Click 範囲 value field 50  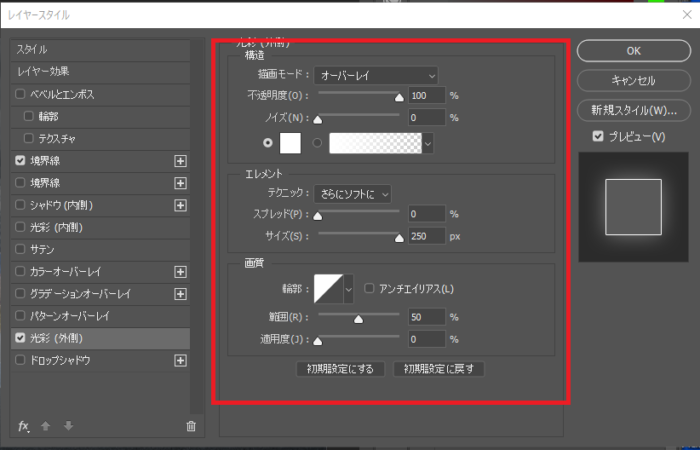(x=427, y=317)
